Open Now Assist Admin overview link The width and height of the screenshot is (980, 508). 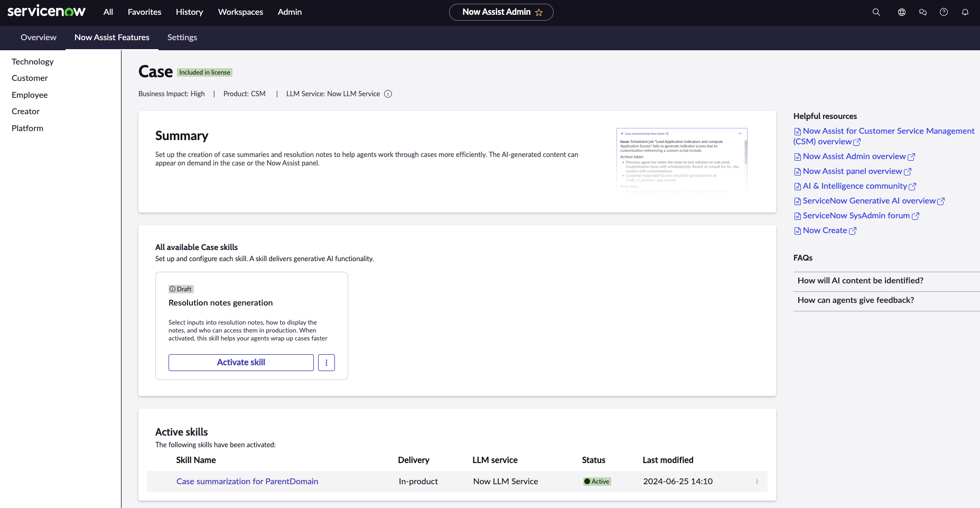(854, 156)
